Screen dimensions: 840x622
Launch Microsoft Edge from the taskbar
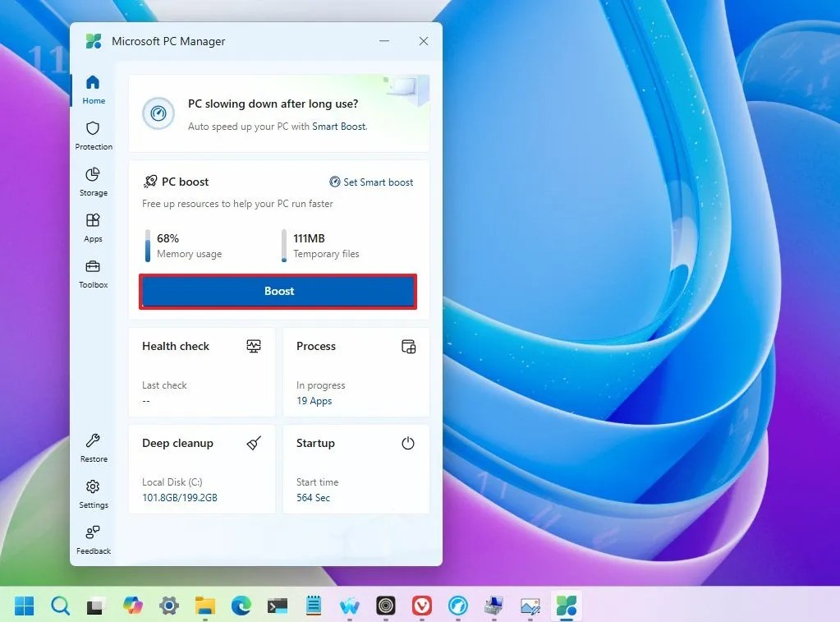click(x=241, y=606)
